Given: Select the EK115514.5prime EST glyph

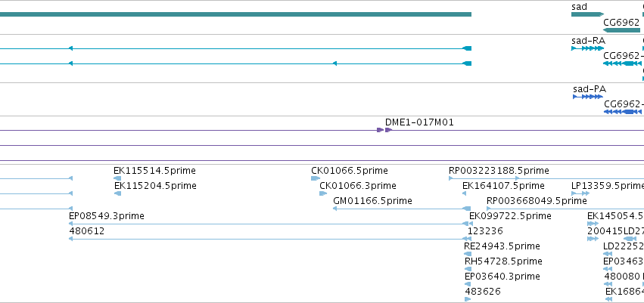Looking at the screenshot, I should coord(117,178).
